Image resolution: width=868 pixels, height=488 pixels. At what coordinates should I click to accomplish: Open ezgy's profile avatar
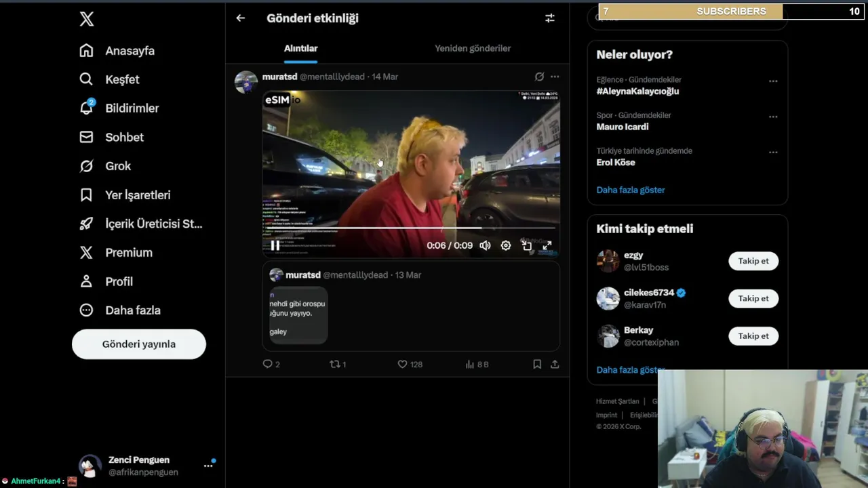coord(608,261)
